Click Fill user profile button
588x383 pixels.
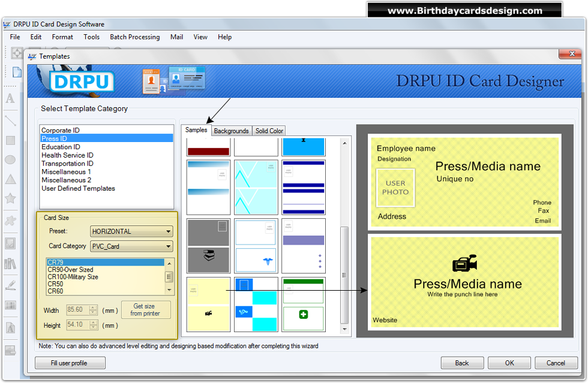pyautogui.click(x=70, y=363)
